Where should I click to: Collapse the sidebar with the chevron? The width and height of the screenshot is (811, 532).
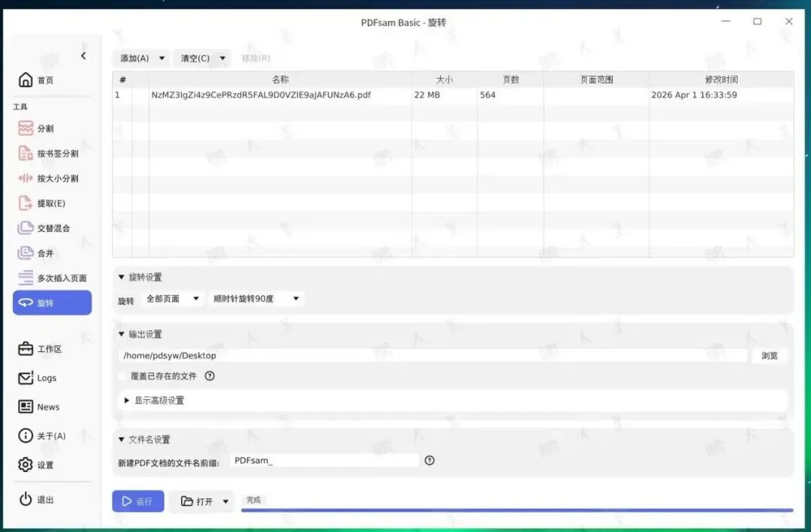83,56
